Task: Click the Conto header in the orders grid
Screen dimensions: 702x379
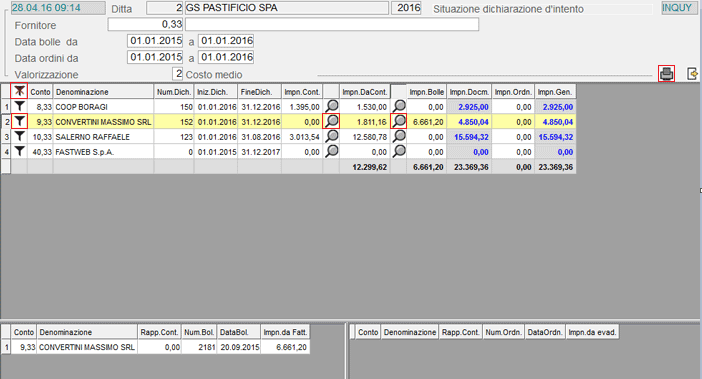Action: tap(368, 332)
